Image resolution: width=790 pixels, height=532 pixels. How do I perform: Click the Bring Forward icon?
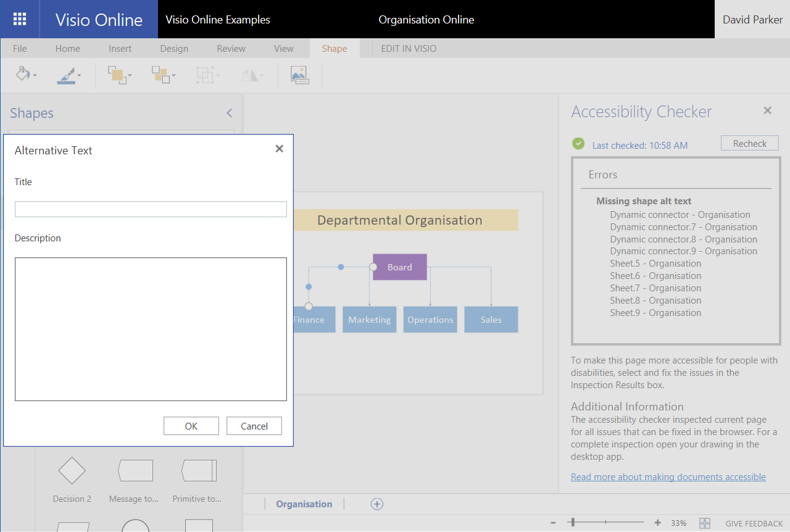116,74
